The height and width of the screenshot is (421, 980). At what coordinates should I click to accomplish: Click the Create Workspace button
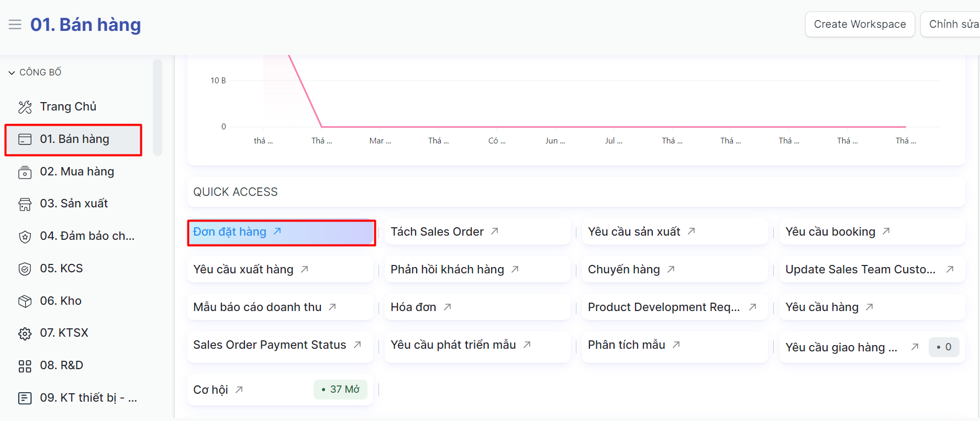[860, 25]
